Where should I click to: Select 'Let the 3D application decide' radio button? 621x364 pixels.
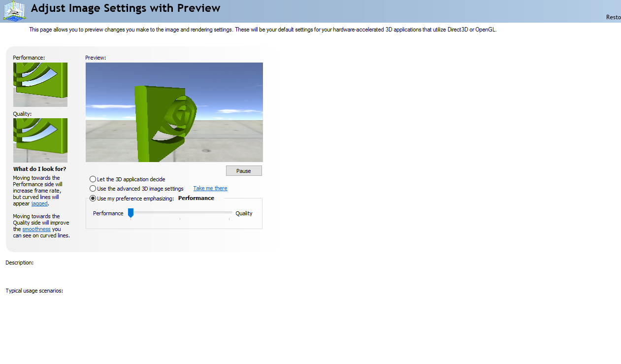pos(93,179)
